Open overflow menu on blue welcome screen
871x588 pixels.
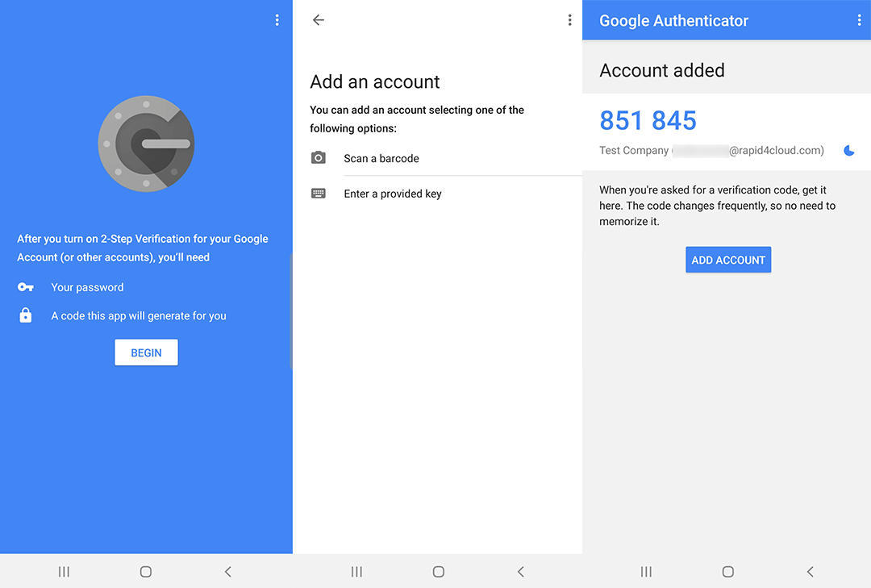(x=277, y=20)
